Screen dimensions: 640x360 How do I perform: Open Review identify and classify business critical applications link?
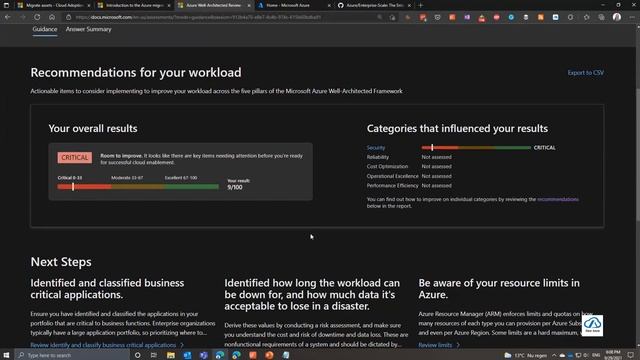click(107, 345)
